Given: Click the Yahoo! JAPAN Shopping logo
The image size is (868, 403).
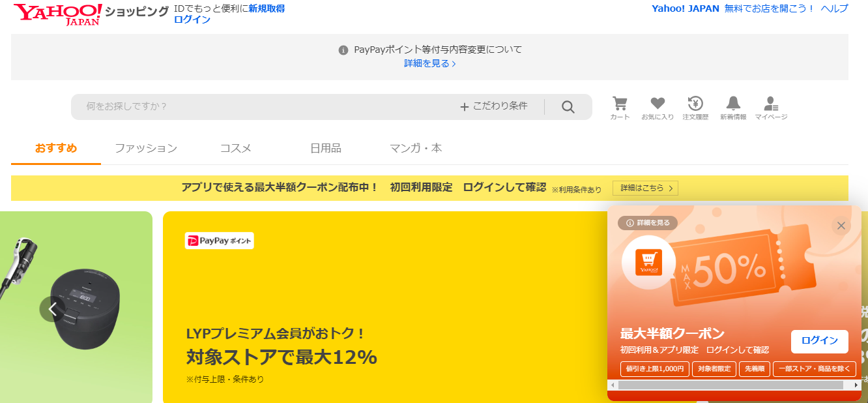Looking at the screenshot, I should [x=59, y=14].
